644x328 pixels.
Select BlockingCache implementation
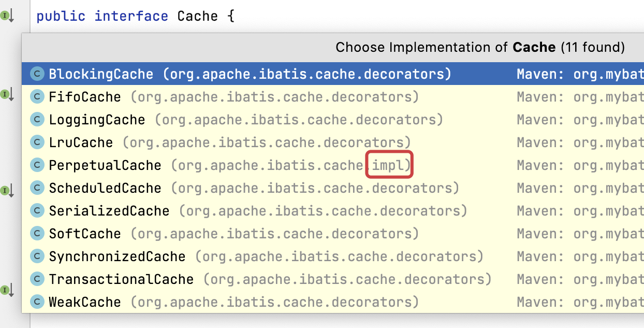coord(333,74)
